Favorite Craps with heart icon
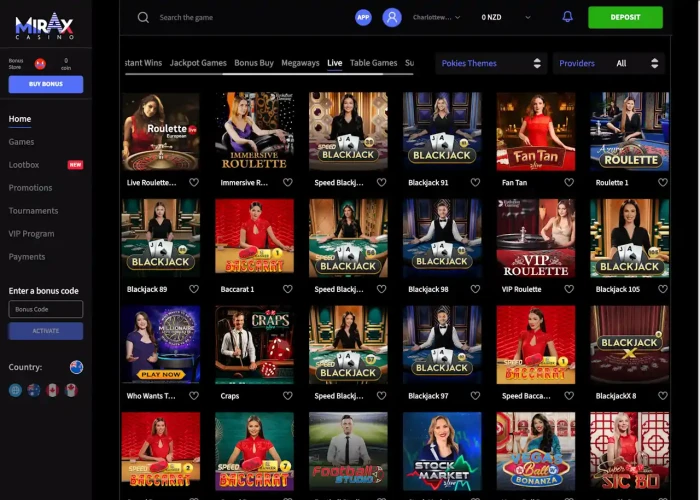The width and height of the screenshot is (700, 500). (x=288, y=396)
